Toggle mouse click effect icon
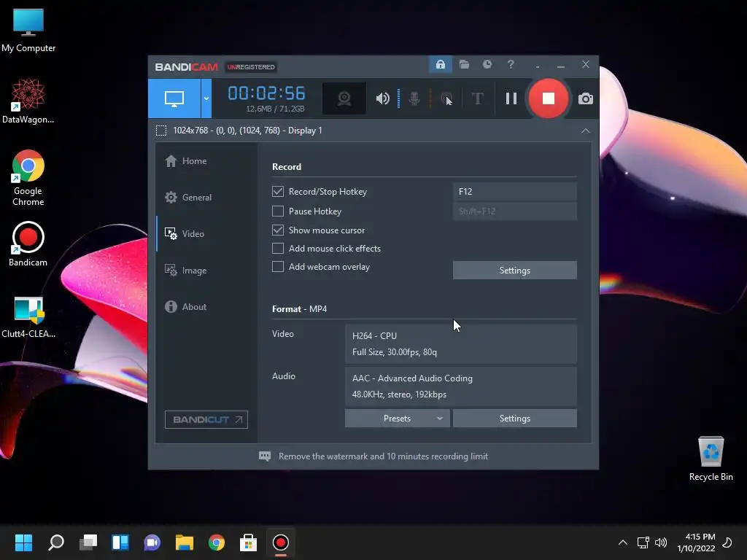This screenshot has width=747, height=560. point(446,98)
